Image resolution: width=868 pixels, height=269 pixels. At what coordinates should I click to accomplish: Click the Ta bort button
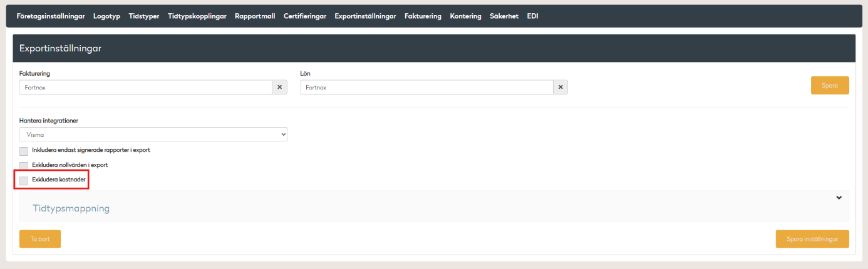40,239
